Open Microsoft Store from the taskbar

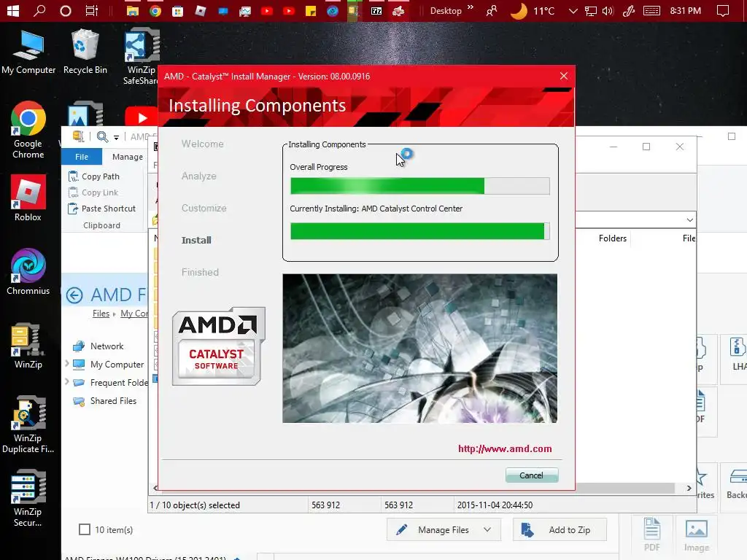(177, 10)
